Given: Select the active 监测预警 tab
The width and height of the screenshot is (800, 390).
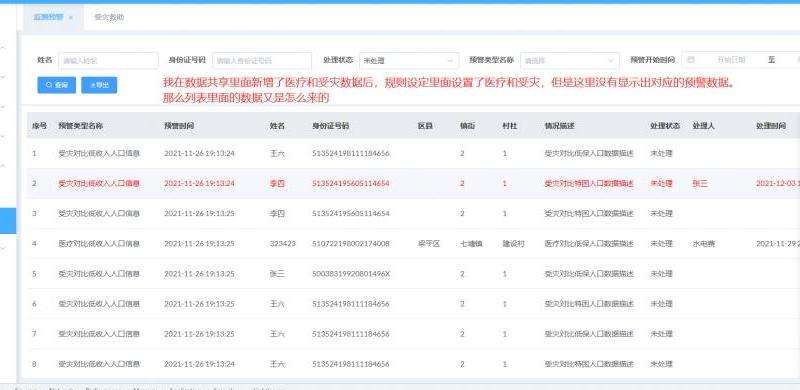Looking at the screenshot, I should 49,17.
